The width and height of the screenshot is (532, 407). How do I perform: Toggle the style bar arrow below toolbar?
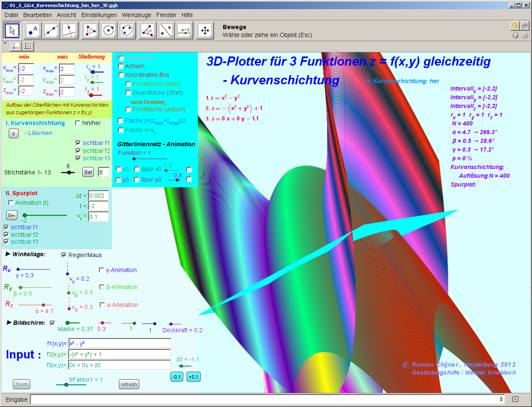coord(5,43)
